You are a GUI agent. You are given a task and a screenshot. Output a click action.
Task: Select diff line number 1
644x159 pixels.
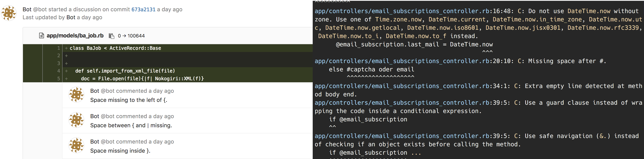coord(59,48)
